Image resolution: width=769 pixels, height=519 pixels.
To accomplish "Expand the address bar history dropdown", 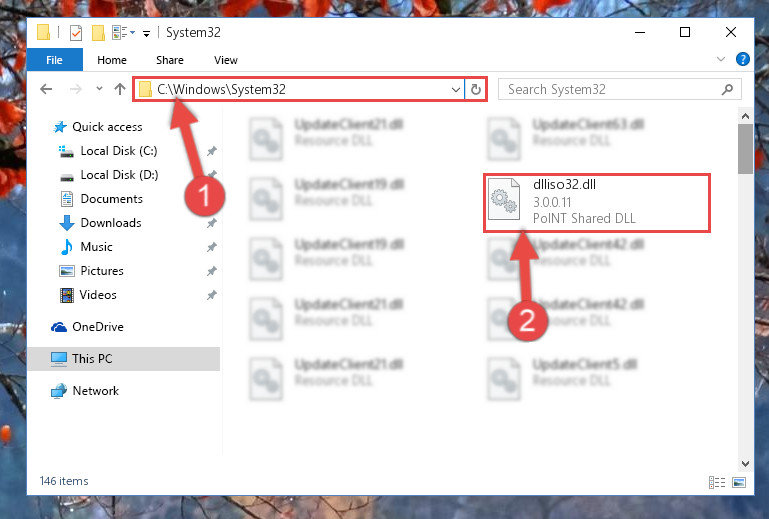I will pos(456,90).
